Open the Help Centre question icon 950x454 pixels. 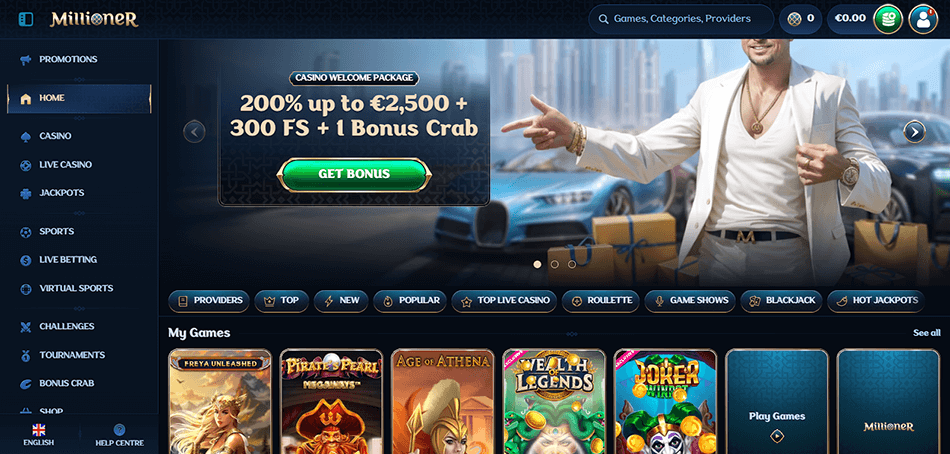(119, 430)
